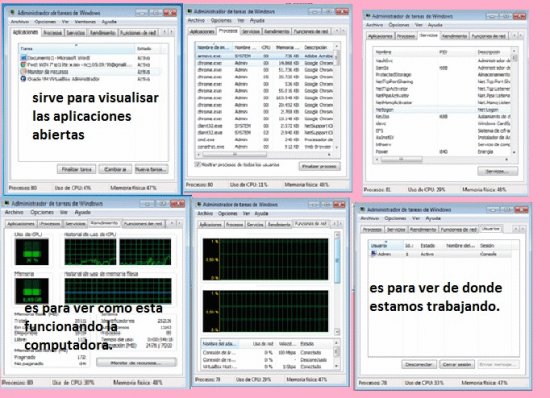Click the Uso de CPU gauge in Rendimiento window
550x398 pixels.
click(32, 251)
